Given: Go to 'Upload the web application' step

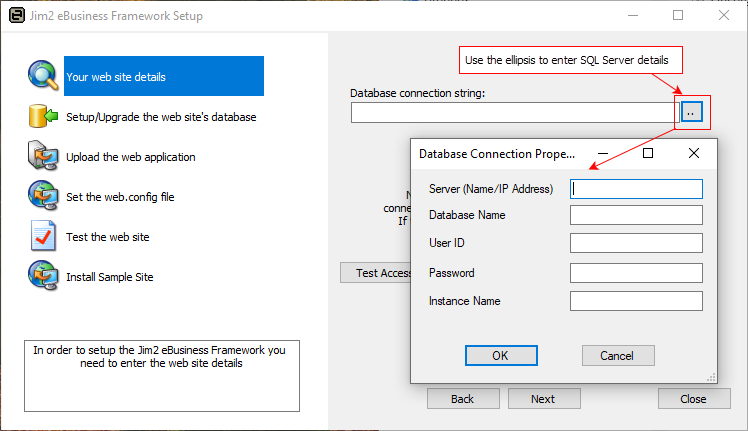Looking at the screenshot, I should coord(130,157).
